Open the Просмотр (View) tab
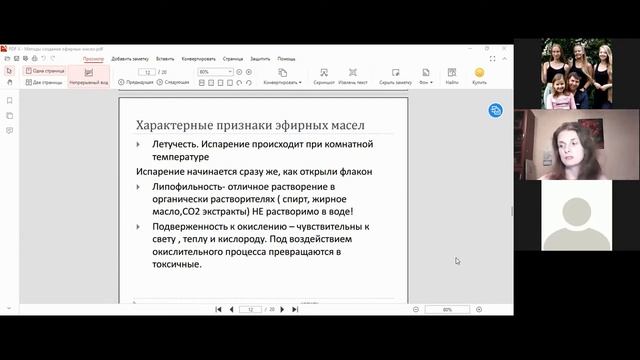The image size is (640, 360). point(93,59)
